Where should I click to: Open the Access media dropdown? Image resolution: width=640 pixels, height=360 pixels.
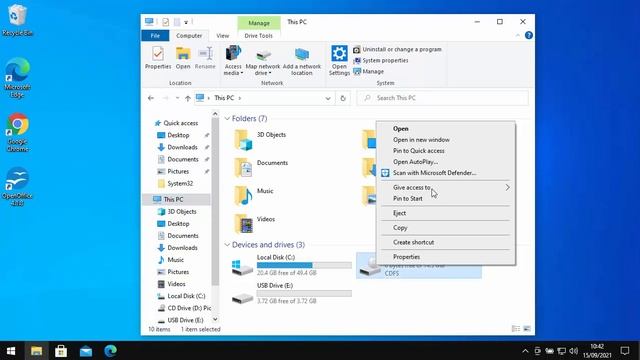(x=233, y=61)
